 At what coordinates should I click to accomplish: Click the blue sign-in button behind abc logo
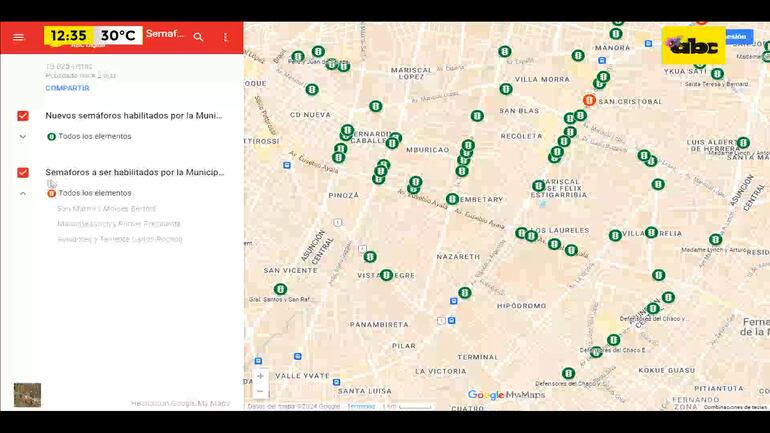coord(738,37)
